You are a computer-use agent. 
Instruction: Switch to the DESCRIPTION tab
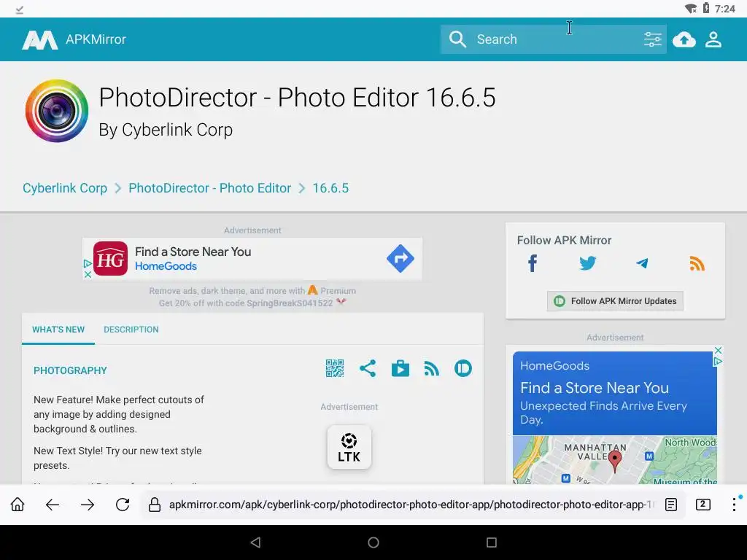coord(131,330)
